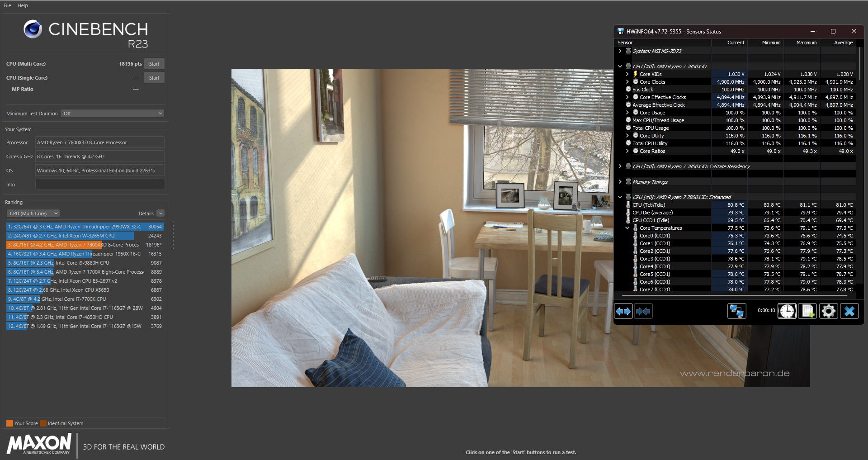Click the Processor name field
The image size is (868, 460).
pyautogui.click(x=100, y=142)
